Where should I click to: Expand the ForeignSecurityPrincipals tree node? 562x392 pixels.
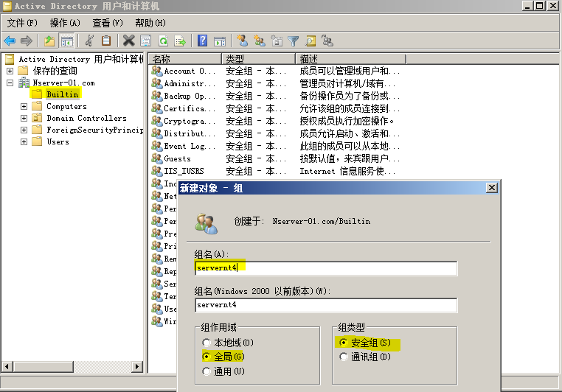pyautogui.click(x=24, y=130)
